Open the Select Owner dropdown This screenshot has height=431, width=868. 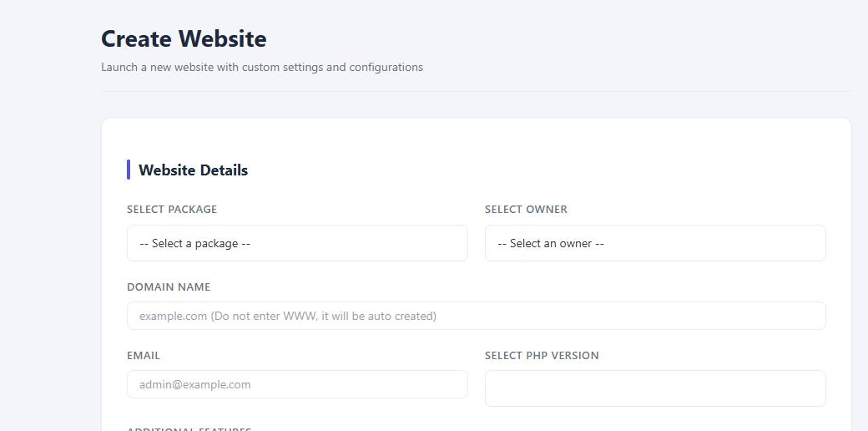655,243
